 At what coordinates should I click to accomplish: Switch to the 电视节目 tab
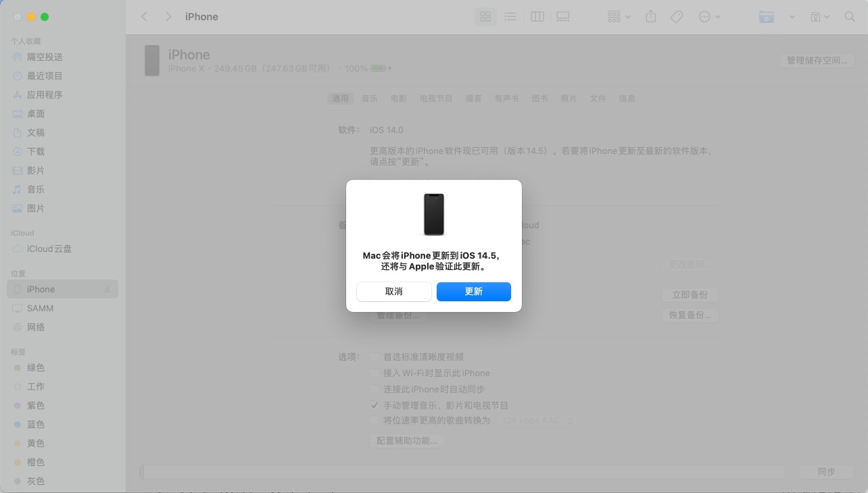click(436, 98)
